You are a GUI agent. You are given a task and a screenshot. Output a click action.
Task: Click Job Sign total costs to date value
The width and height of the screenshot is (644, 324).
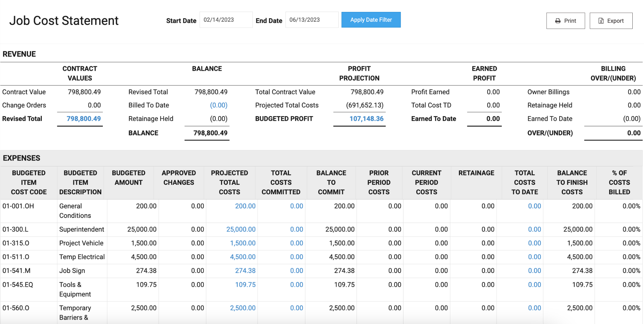tap(535, 270)
